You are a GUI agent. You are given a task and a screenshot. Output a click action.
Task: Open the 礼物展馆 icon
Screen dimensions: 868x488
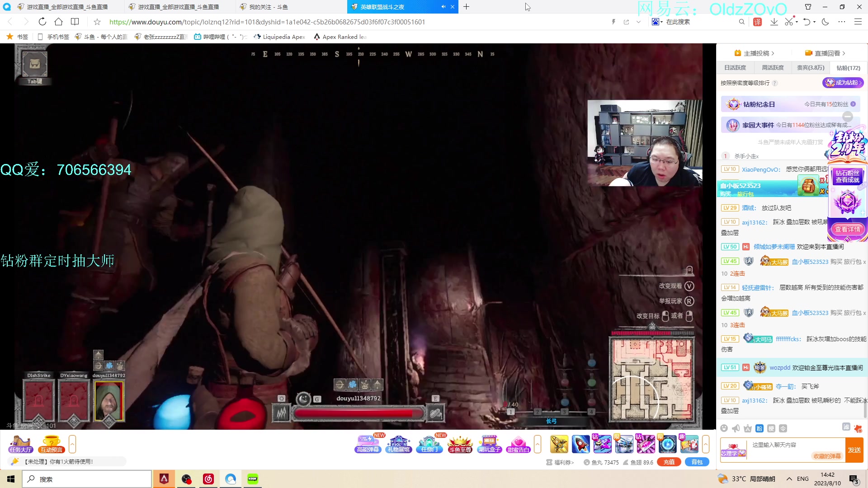point(399,444)
